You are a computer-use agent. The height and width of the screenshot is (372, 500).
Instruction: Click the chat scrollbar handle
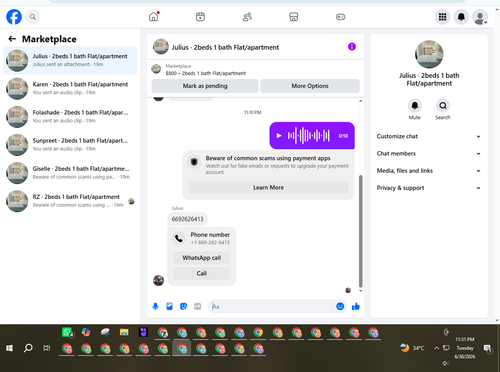coord(360,231)
